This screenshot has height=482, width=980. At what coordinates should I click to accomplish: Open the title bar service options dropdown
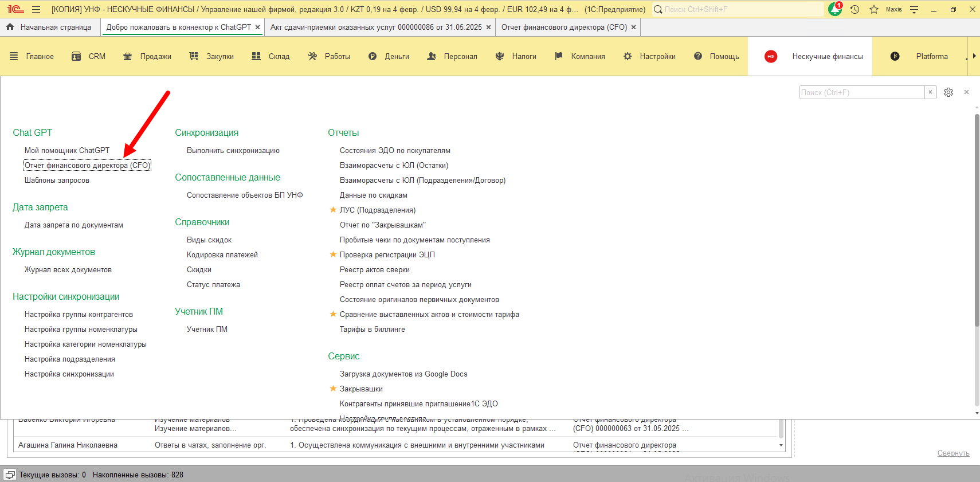pyautogui.click(x=914, y=9)
